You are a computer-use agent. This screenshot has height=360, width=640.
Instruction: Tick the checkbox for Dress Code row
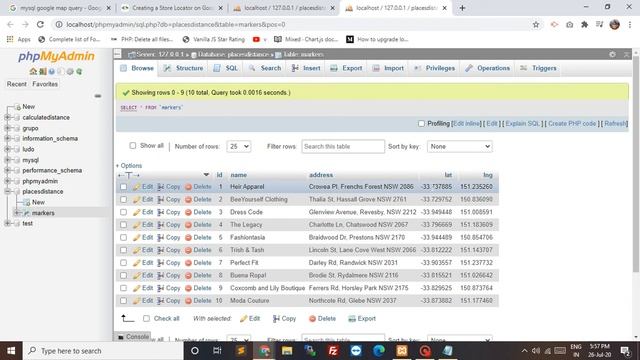point(123,212)
